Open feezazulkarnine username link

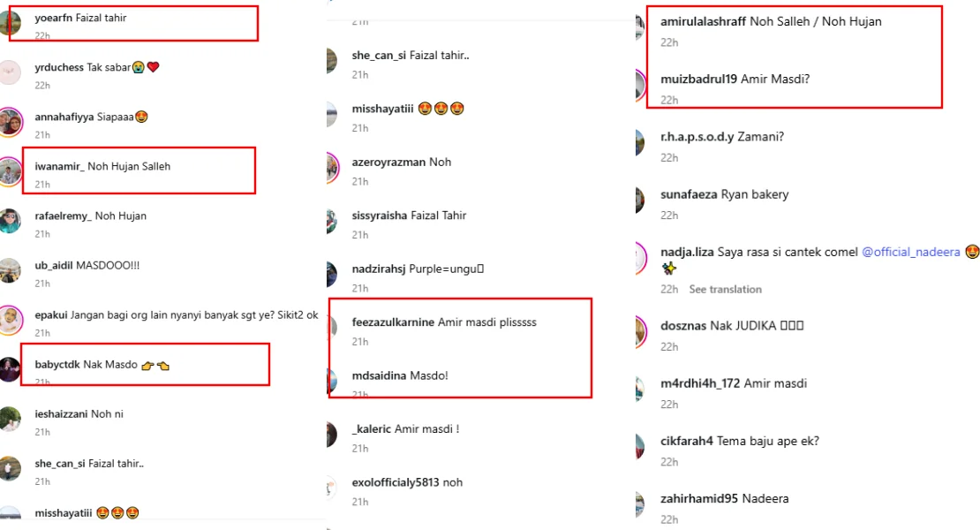point(393,322)
